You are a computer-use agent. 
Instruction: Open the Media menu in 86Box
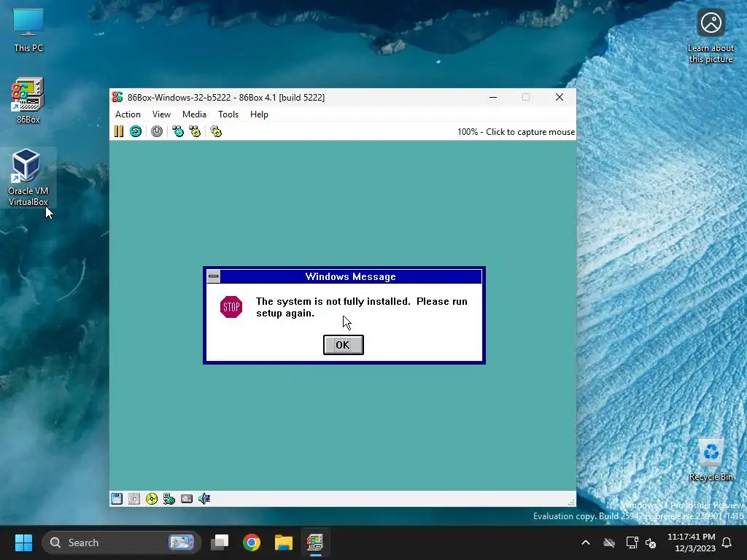click(194, 114)
